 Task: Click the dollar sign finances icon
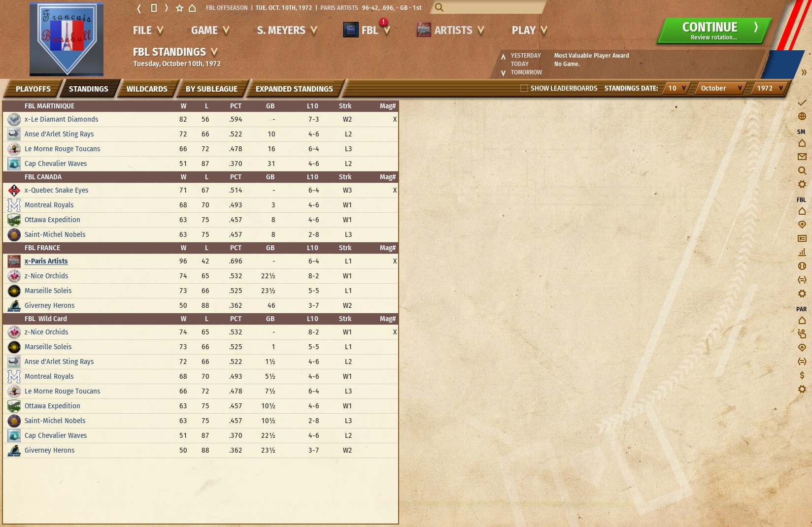click(x=802, y=375)
